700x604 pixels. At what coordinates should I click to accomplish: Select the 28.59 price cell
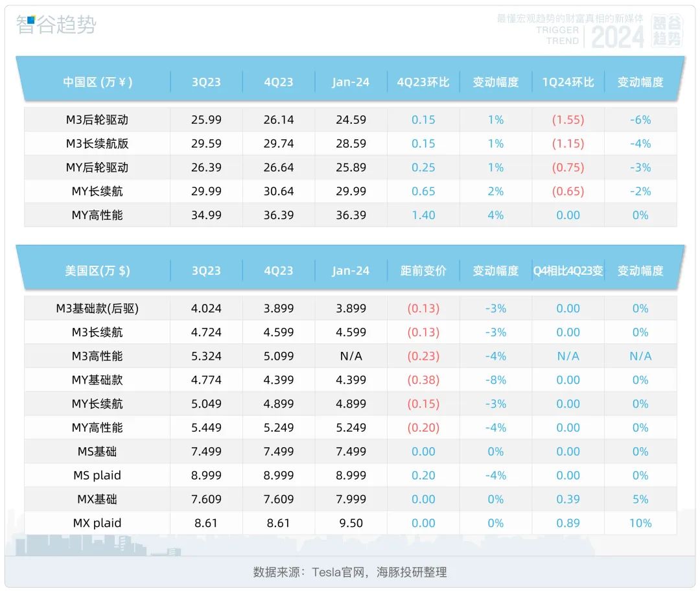click(351, 143)
